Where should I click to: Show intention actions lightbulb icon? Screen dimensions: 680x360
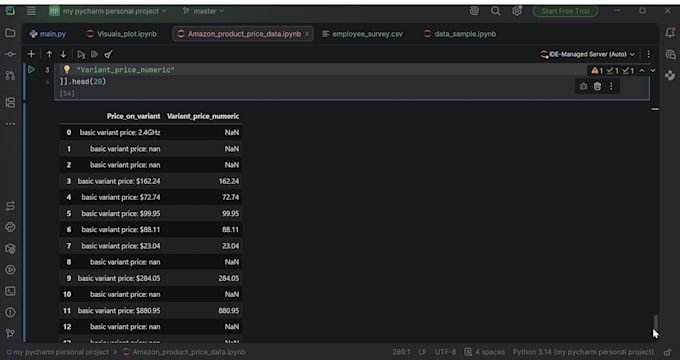click(x=66, y=69)
